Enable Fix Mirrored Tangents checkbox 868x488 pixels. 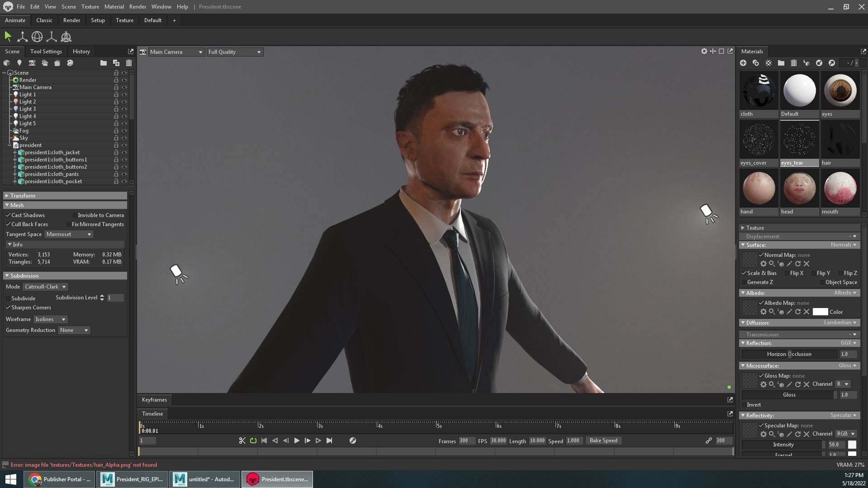pyautogui.click(x=69, y=224)
